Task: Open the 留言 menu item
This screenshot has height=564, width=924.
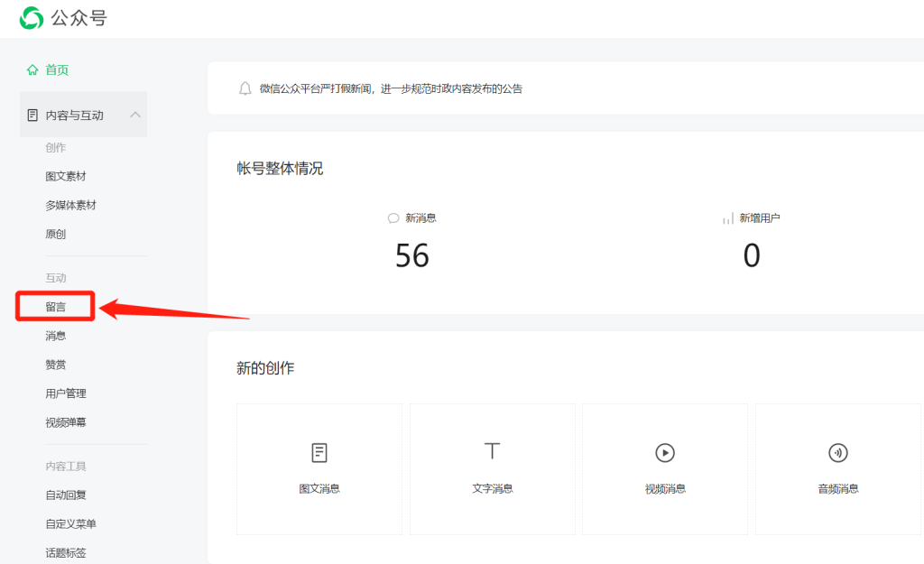Action: click(56, 307)
